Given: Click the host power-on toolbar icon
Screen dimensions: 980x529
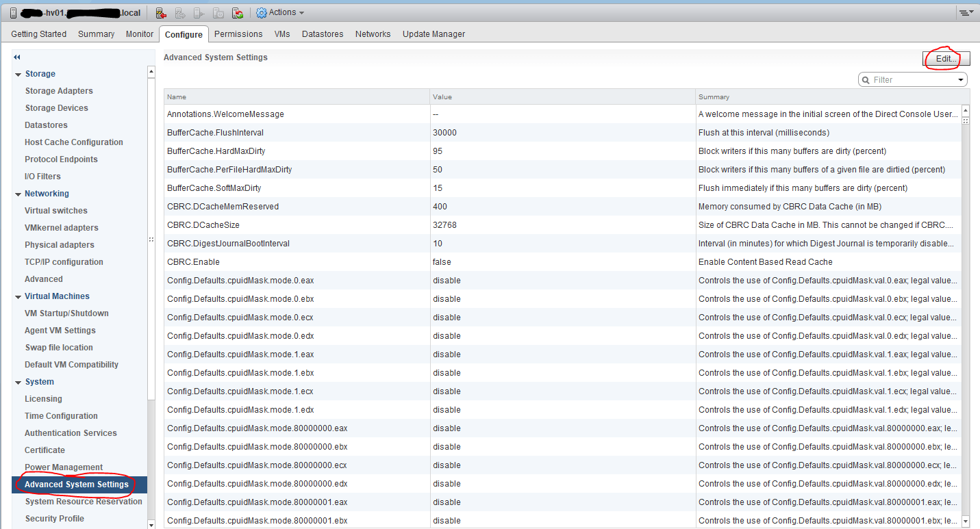Looking at the screenshot, I should (199, 13).
